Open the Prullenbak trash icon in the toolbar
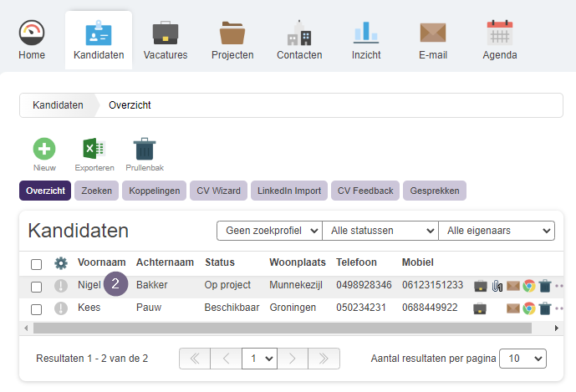The height and width of the screenshot is (392, 576). coord(145,149)
